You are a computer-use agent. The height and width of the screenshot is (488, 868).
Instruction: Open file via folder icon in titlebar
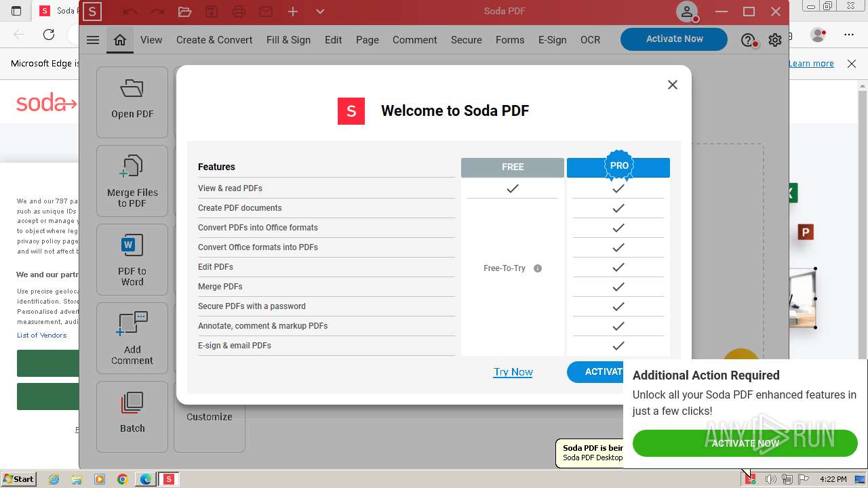pos(184,12)
